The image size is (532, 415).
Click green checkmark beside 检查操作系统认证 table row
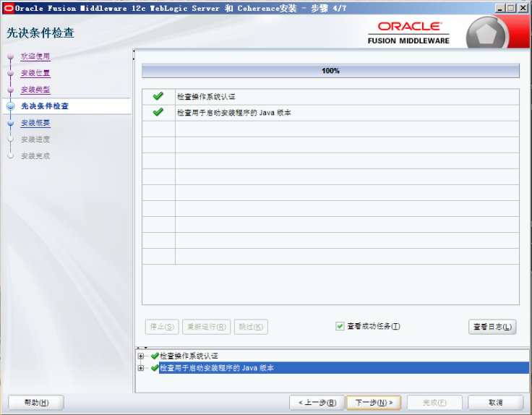point(158,96)
